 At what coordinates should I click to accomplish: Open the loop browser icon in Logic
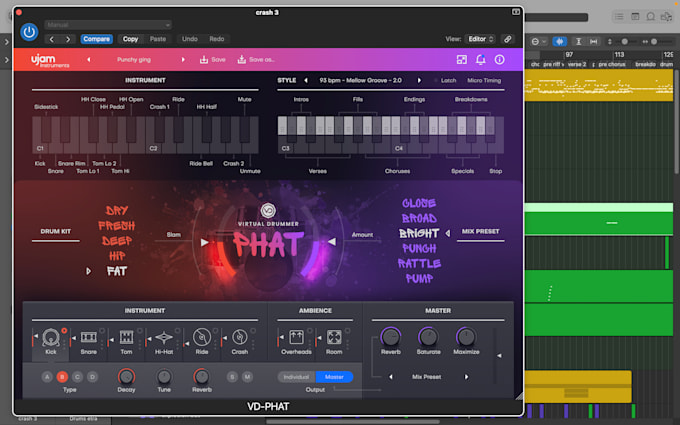[651, 16]
